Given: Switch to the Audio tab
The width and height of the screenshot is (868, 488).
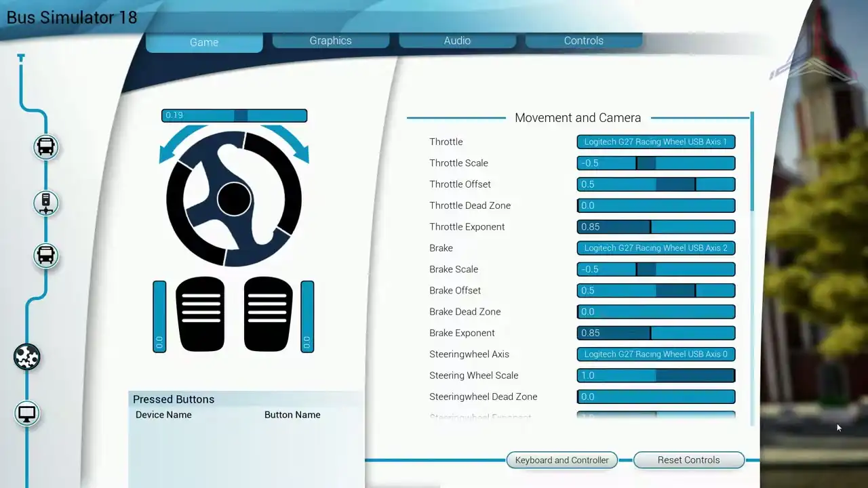Looking at the screenshot, I should 457,41.
